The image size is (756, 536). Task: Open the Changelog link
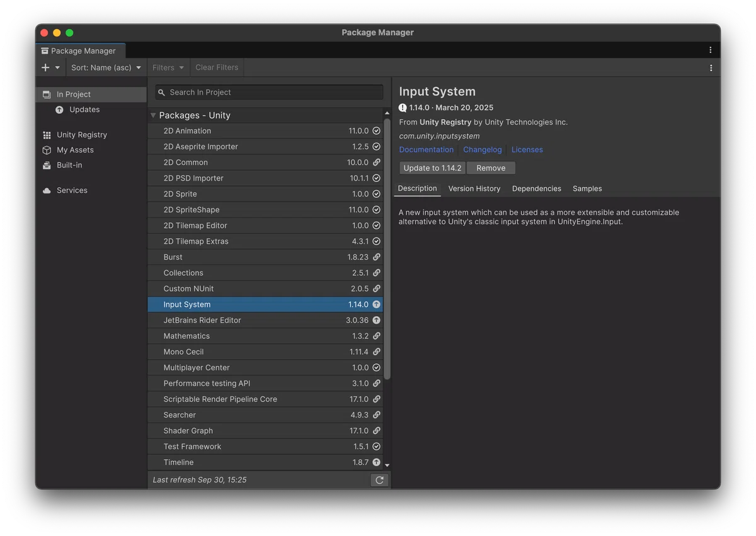point(483,150)
